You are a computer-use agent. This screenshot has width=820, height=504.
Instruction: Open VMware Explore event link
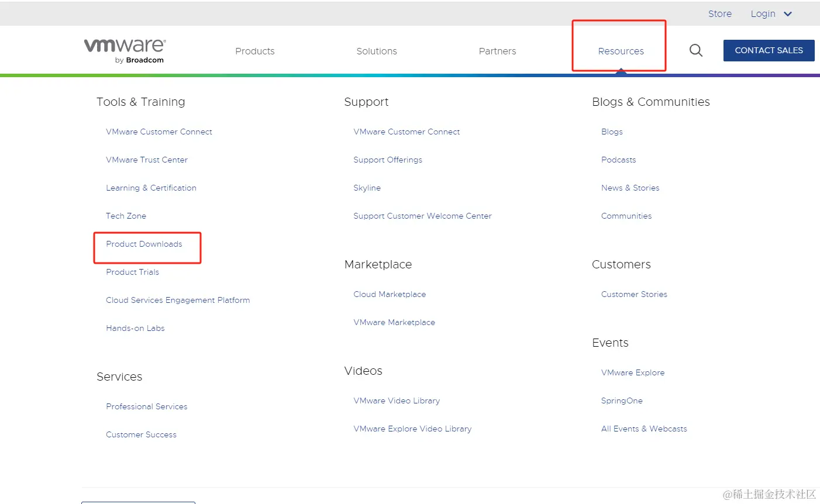coord(633,372)
